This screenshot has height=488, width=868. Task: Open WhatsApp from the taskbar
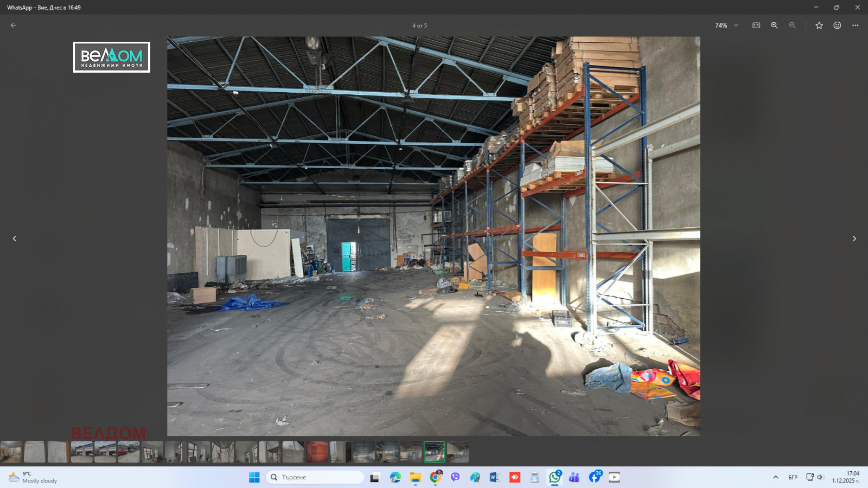(x=554, y=477)
